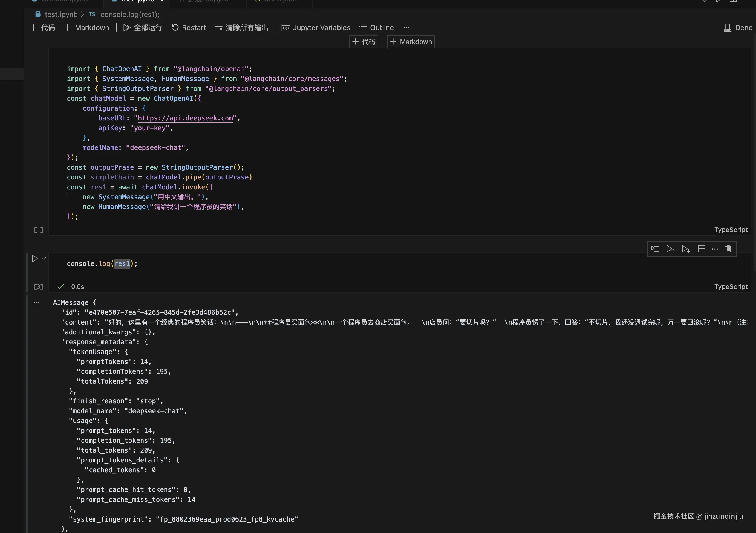The height and width of the screenshot is (533, 756).
Task: Expand run options chevron beside cell play button
Action: [x=44, y=259]
